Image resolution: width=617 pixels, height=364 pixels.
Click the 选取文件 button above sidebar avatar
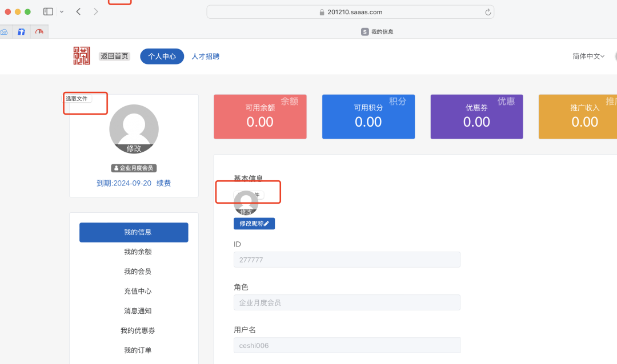tap(77, 98)
